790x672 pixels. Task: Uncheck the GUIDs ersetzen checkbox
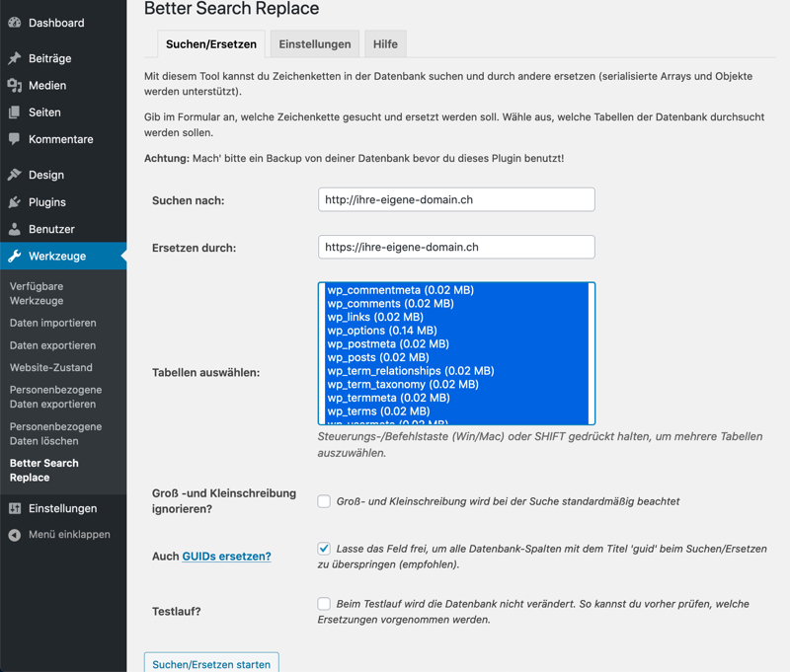pyautogui.click(x=324, y=549)
